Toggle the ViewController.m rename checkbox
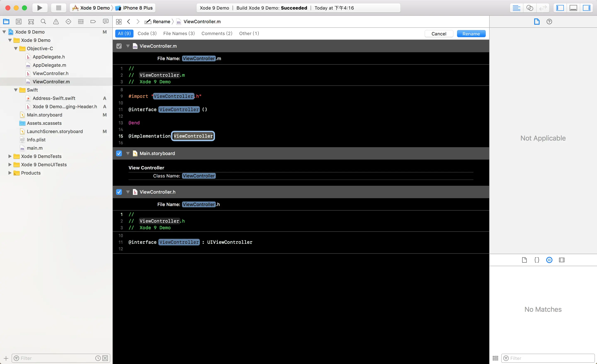This screenshot has width=597, height=364. (119, 46)
